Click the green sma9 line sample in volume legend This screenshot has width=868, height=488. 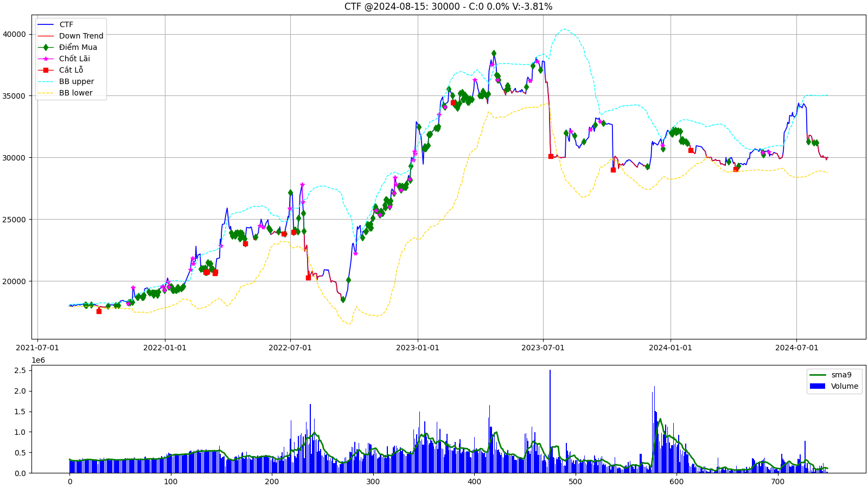817,375
